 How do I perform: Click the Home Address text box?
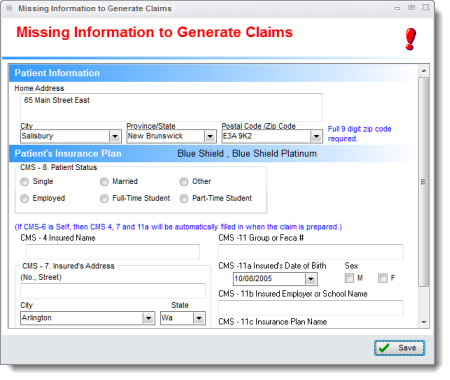pos(171,107)
